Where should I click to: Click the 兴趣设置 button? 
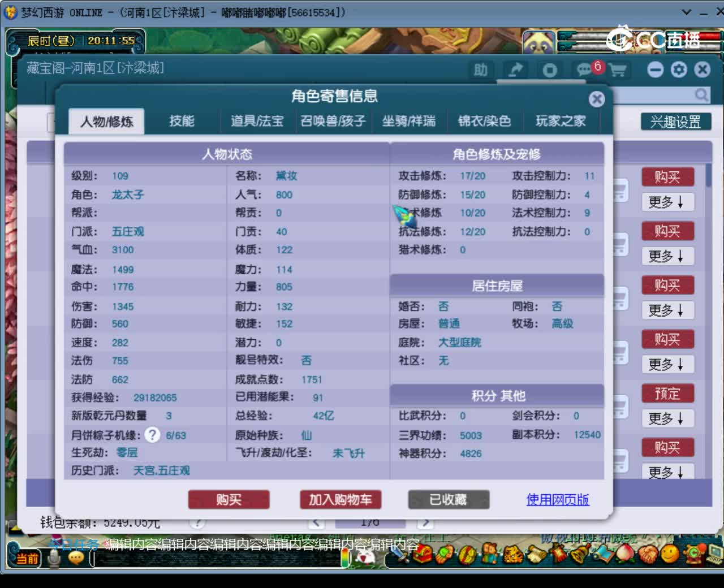tap(675, 122)
